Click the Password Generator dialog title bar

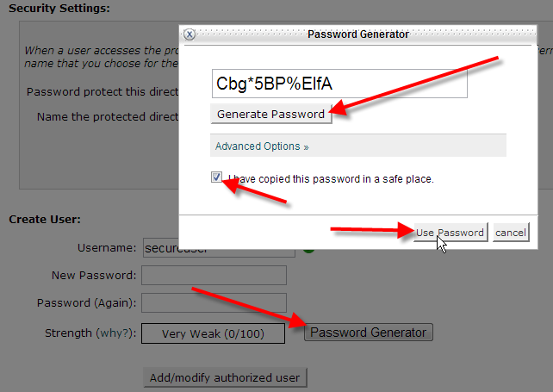point(358,34)
